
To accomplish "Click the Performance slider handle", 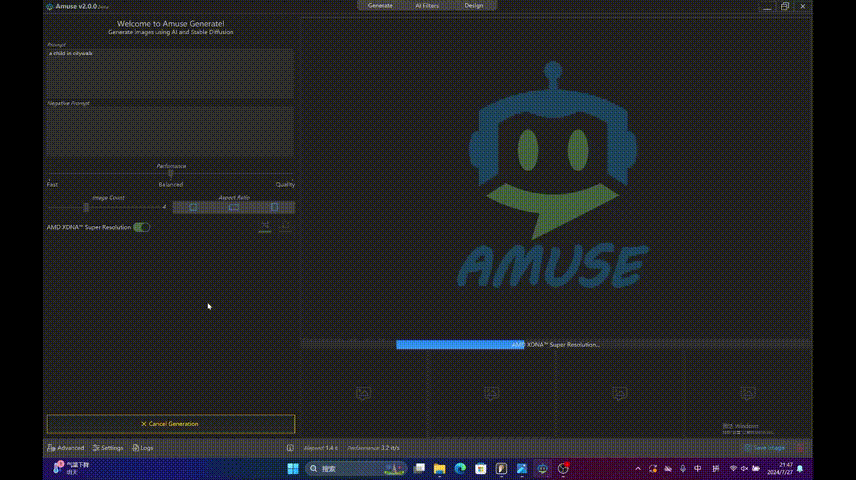I will pyautogui.click(x=171, y=174).
